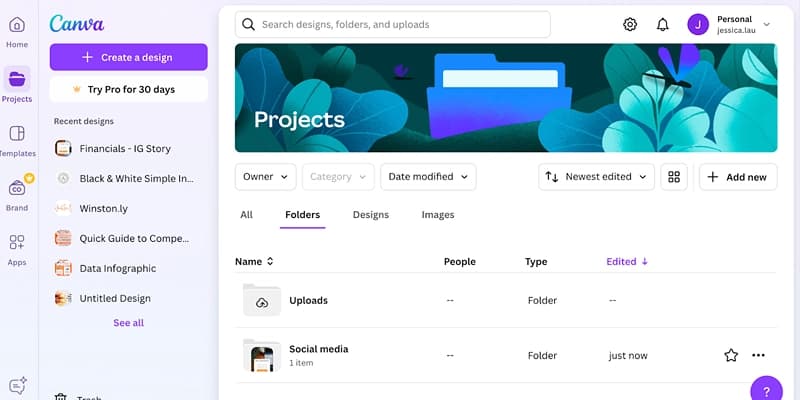Image resolution: width=800 pixels, height=400 pixels.
Task: Sort by the Edited column
Action: point(627,261)
